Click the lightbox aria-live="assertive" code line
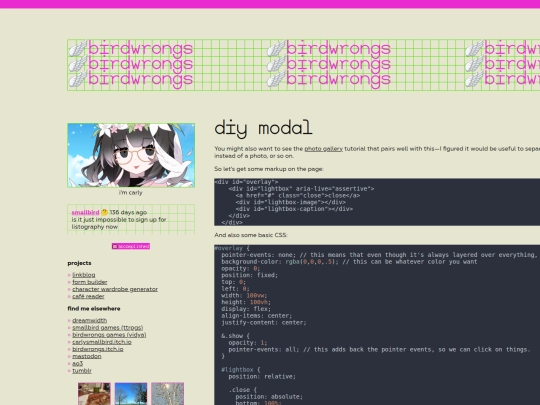 [301, 189]
